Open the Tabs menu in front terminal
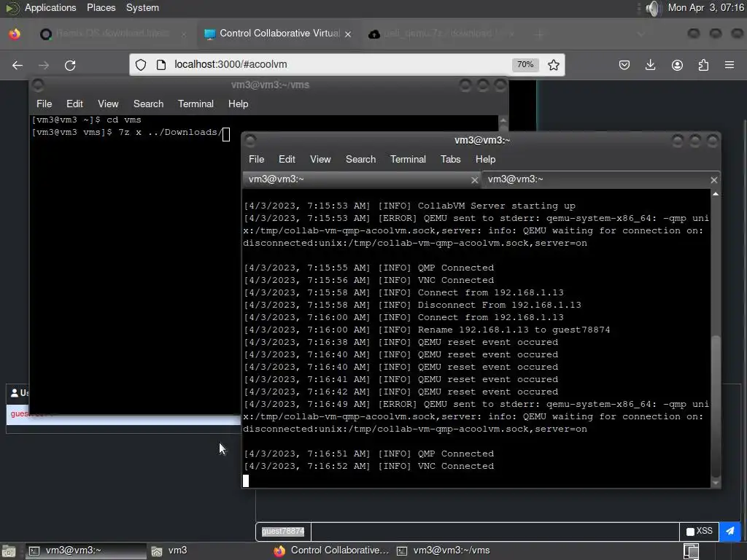This screenshot has width=747, height=560. (450, 159)
